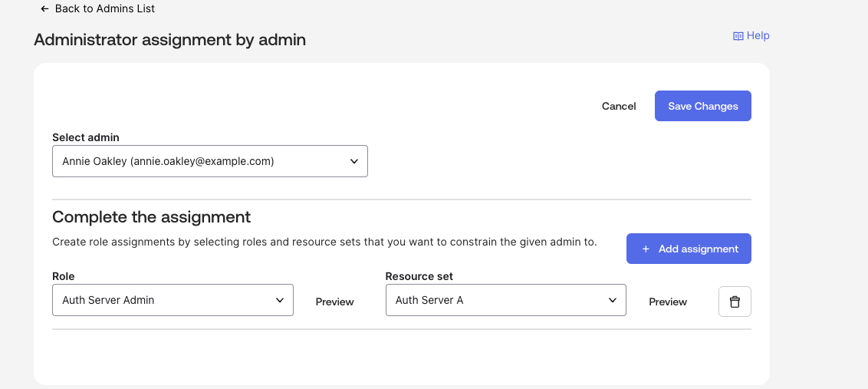This screenshot has height=389, width=868.
Task: Click the 'Resource set' label
Action: (419, 276)
